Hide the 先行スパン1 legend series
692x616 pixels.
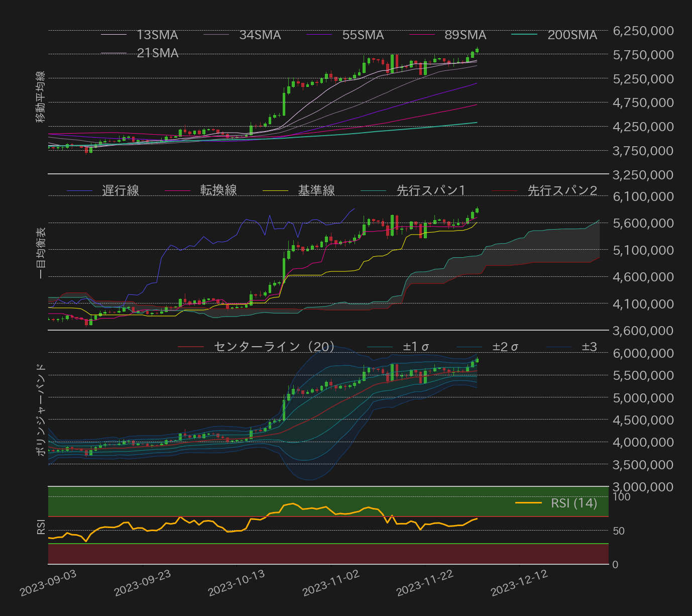[431, 191]
